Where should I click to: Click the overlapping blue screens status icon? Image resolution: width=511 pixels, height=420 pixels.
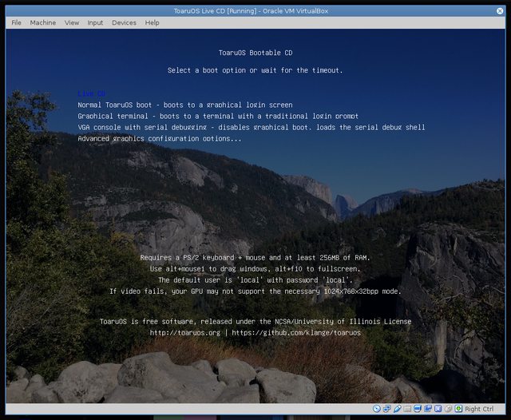pos(428,409)
